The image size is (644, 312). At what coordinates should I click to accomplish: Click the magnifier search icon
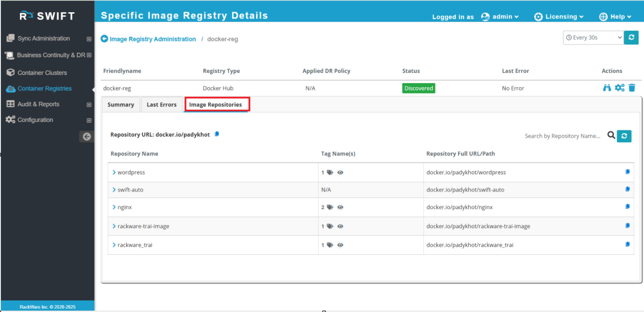611,135
